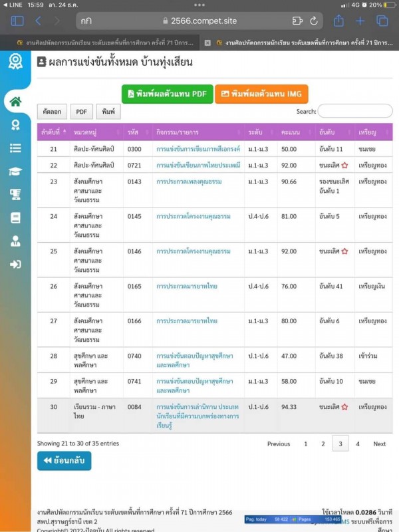Go to Previous page
Viewport: 399px width, 532px height.
pos(279,444)
